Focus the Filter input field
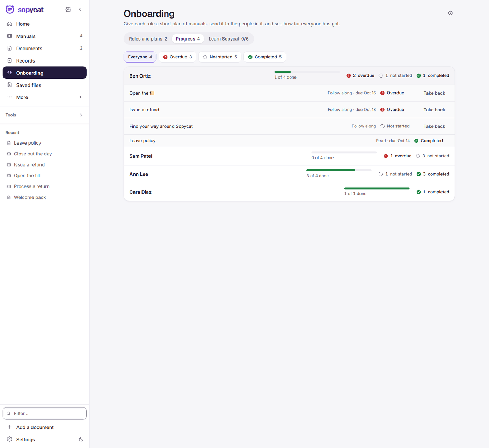 (x=45, y=413)
